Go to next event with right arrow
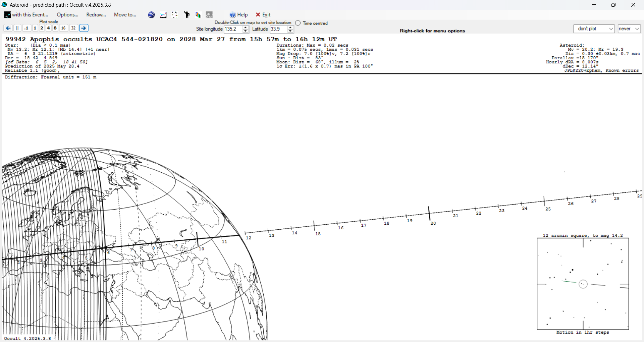The height and width of the screenshot is (342, 644). (x=84, y=28)
